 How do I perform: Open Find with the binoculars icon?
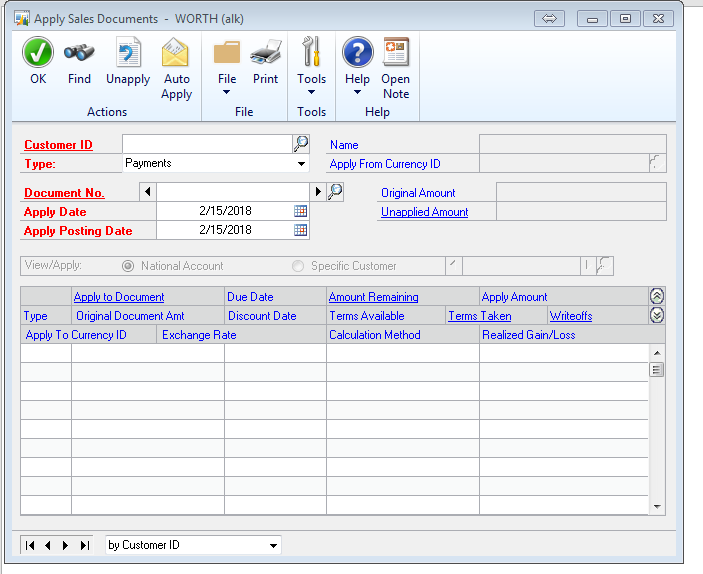tap(79, 54)
